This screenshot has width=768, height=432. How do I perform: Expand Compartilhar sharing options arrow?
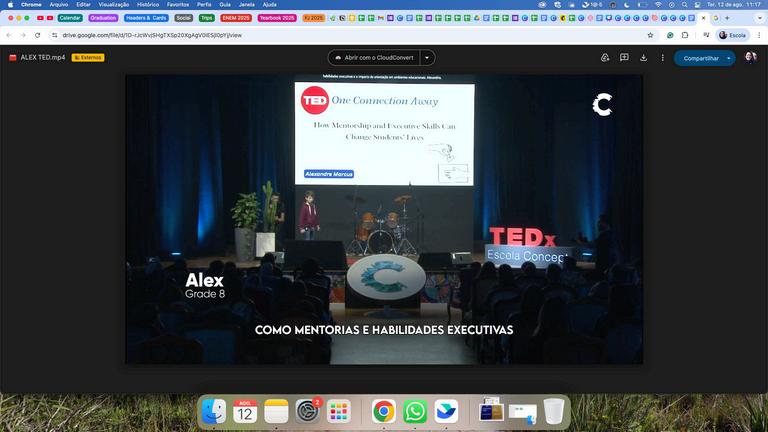(729, 58)
